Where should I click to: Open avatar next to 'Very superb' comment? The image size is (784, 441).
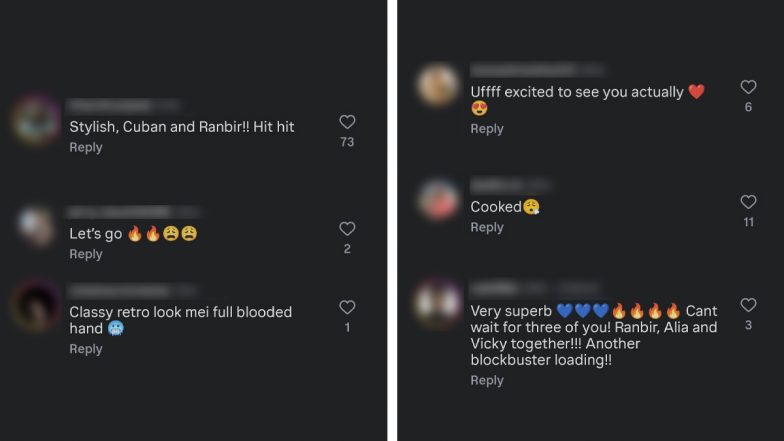click(x=438, y=302)
